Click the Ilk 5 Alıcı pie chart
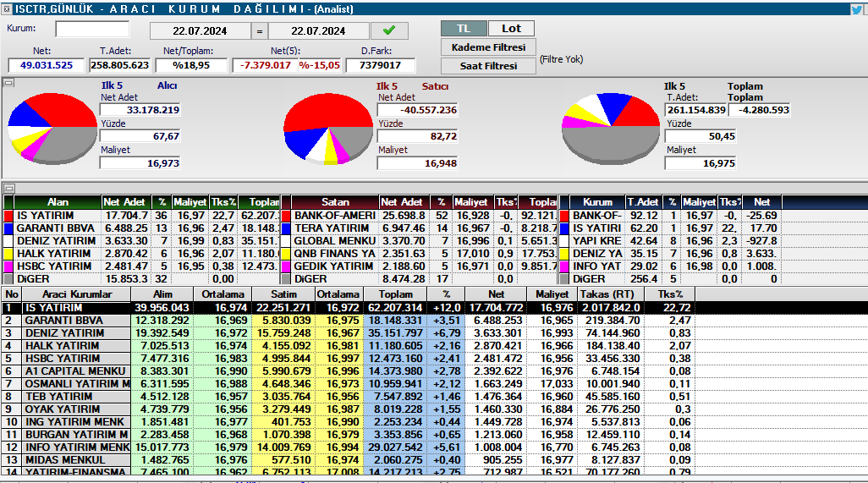The width and height of the screenshot is (868, 483). (52, 129)
